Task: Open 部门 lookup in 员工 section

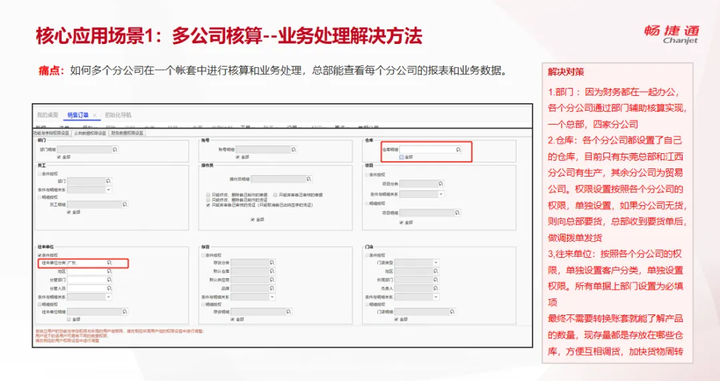Action: pos(108,181)
